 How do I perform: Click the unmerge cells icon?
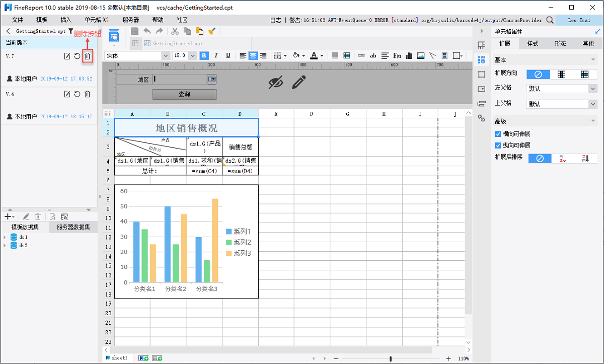(x=347, y=55)
